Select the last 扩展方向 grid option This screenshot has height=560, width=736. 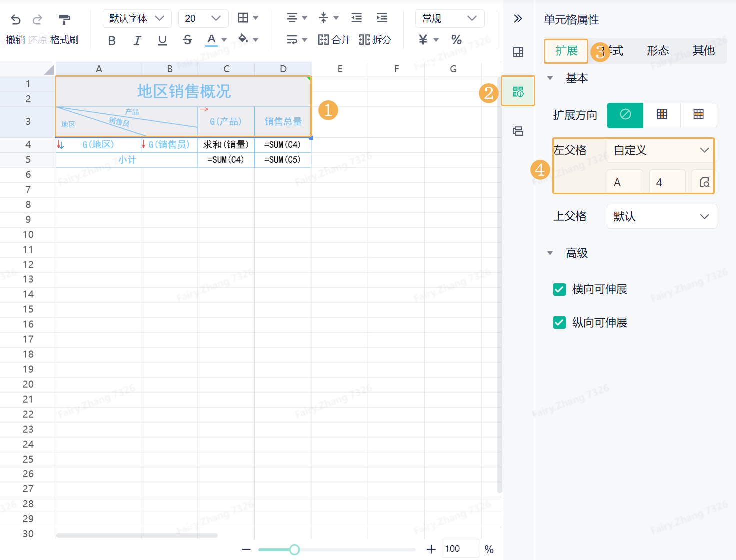tap(698, 115)
